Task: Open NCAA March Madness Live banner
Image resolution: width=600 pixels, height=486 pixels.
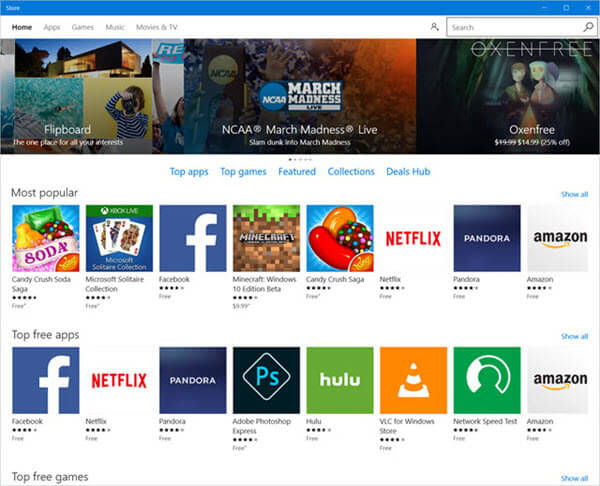Action: 300,96
